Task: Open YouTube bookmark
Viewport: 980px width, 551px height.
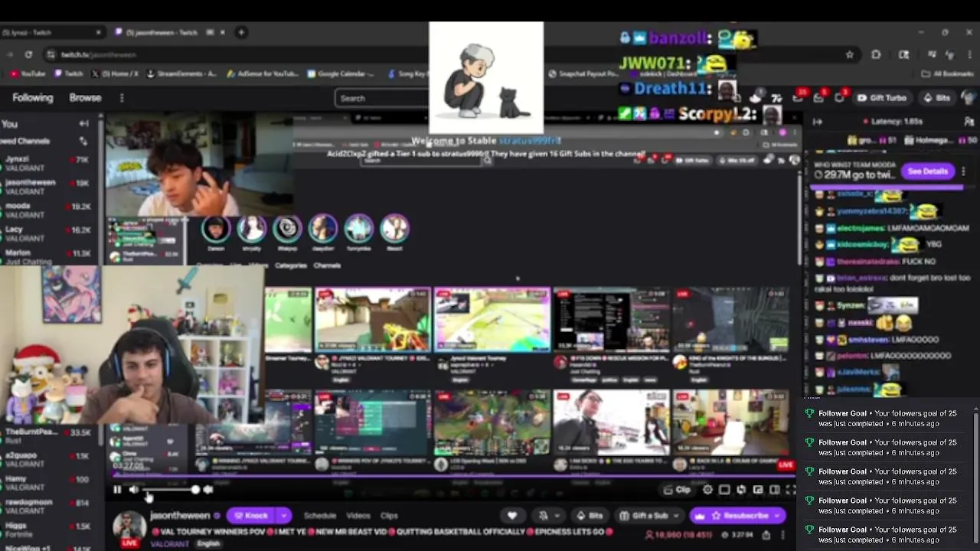Action: click(x=28, y=74)
